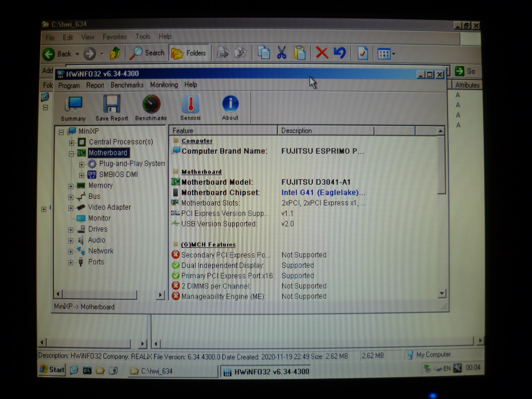The height and width of the screenshot is (399, 532).
Task: Click the Description column header
Action: pos(326,131)
